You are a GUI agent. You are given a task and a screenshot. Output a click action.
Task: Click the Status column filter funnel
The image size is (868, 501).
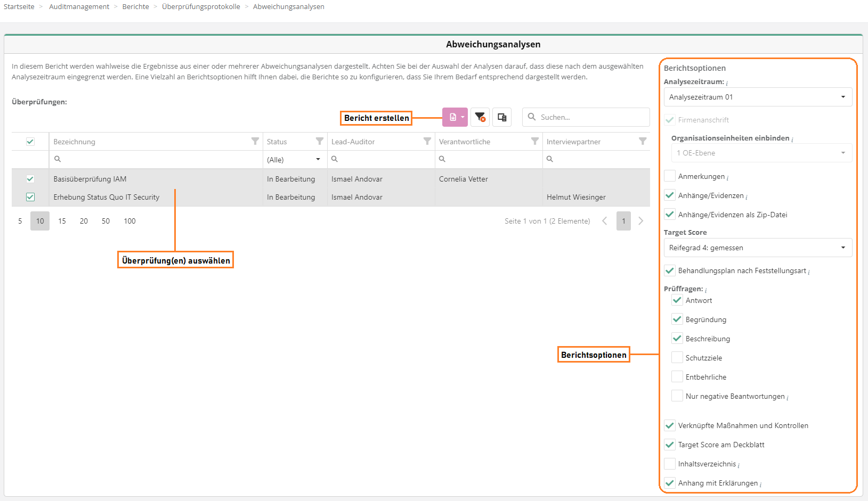320,141
